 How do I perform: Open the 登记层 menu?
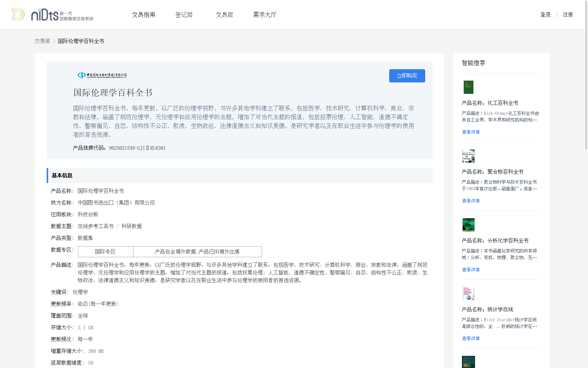click(184, 15)
